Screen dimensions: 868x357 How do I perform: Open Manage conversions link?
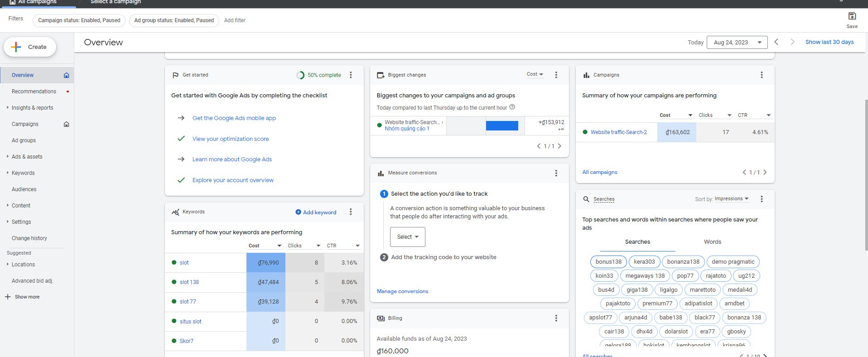[x=402, y=291]
